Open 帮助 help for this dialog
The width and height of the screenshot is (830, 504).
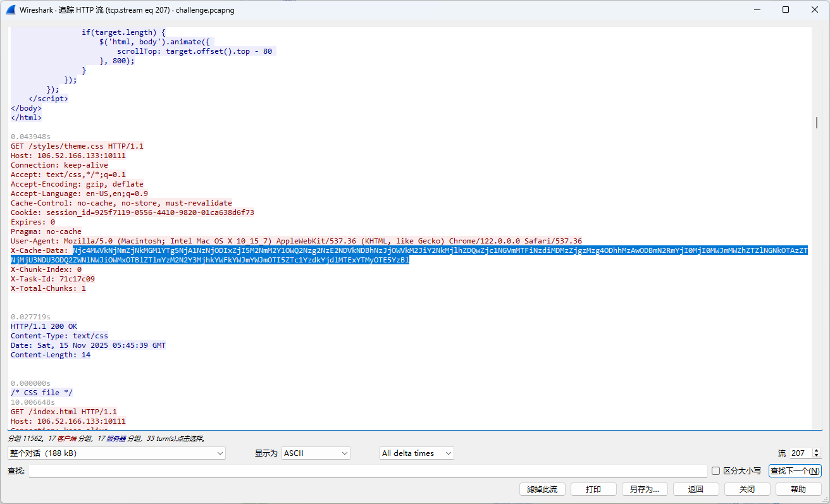(798, 489)
